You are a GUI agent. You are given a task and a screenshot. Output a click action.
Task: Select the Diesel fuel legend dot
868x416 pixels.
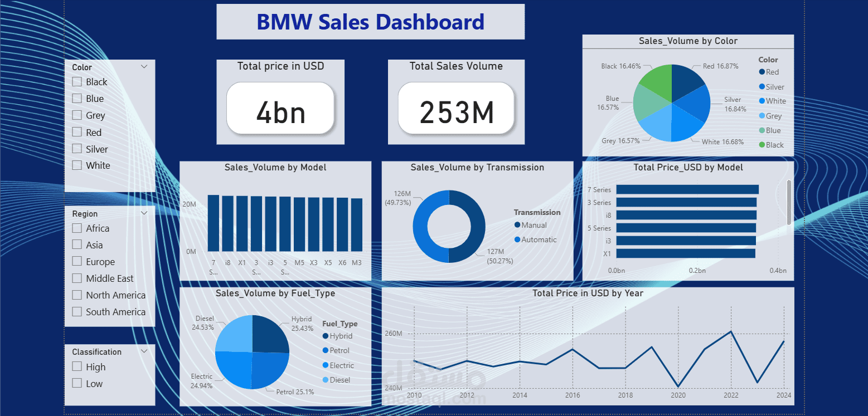click(x=326, y=380)
